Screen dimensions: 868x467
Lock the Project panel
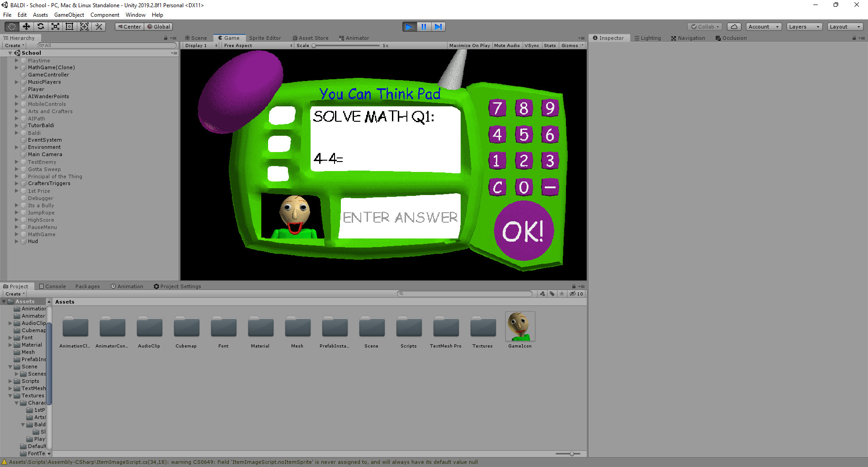coord(574,286)
